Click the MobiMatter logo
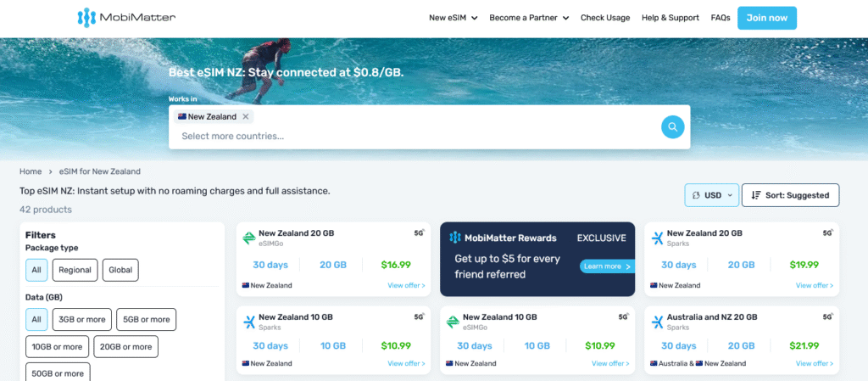The width and height of the screenshot is (868, 381). point(127,18)
